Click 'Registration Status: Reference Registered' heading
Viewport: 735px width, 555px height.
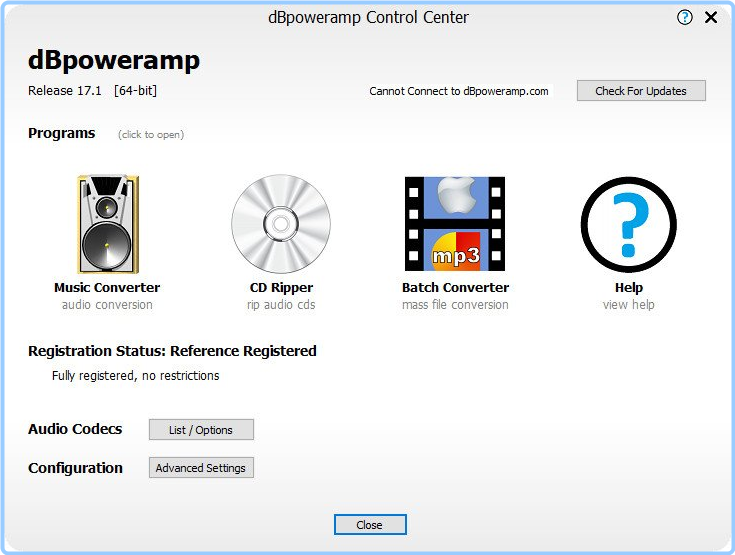[172, 351]
